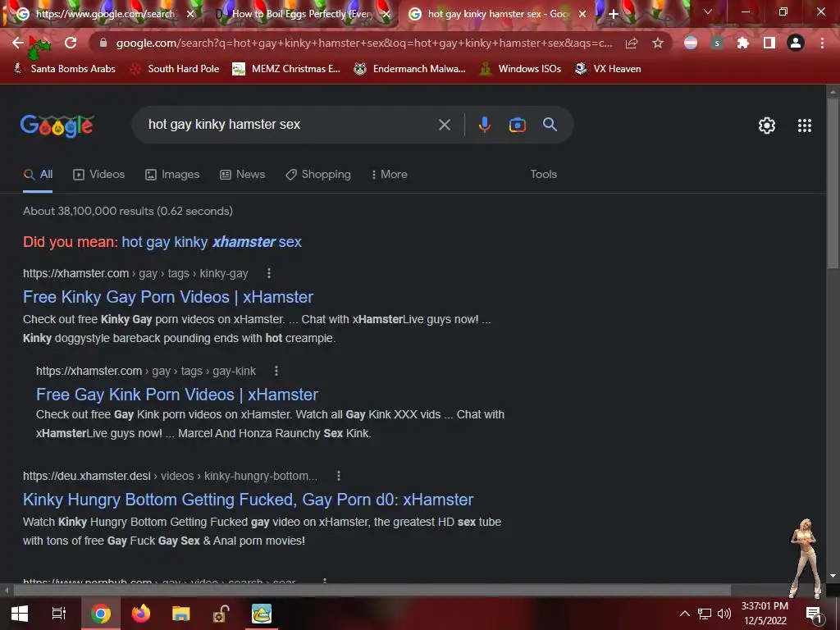Switch to the Videos tab

click(x=99, y=175)
